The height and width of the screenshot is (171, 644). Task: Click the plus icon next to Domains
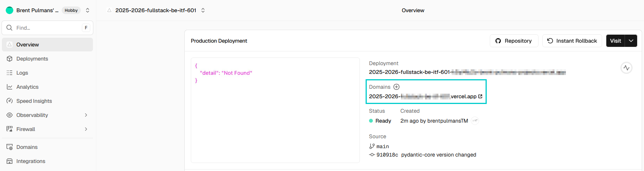click(x=396, y=87)
